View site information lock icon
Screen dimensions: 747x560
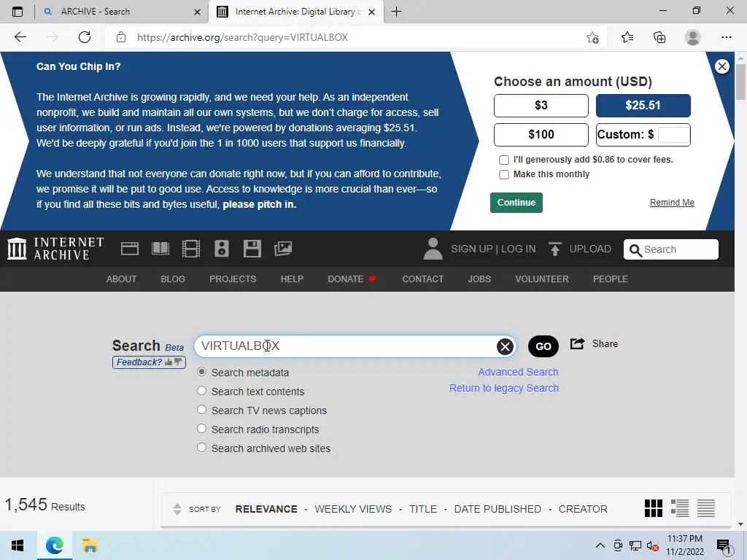pos(121,37)
